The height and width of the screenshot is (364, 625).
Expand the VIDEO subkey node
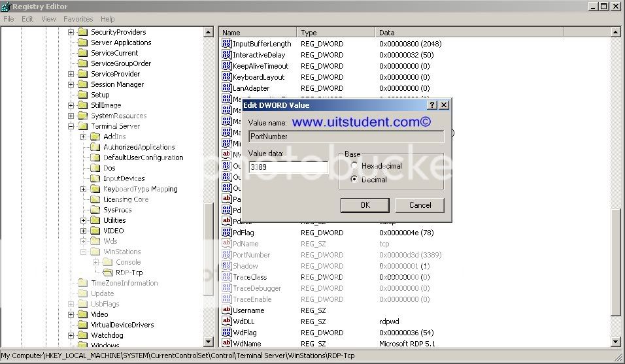tap(84, 231)
